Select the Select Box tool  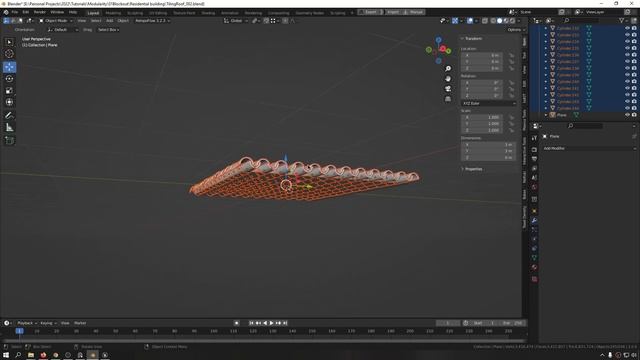point(9,42)
